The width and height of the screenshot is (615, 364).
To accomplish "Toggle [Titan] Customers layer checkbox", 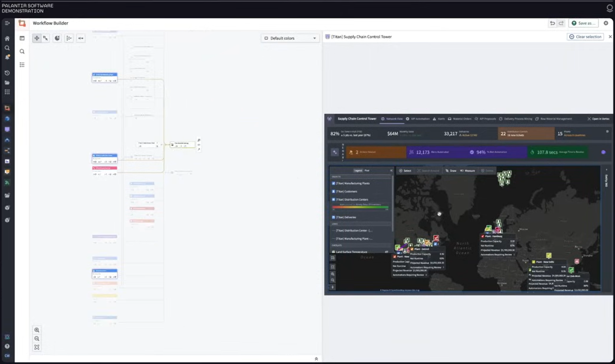I will (333, 191).
